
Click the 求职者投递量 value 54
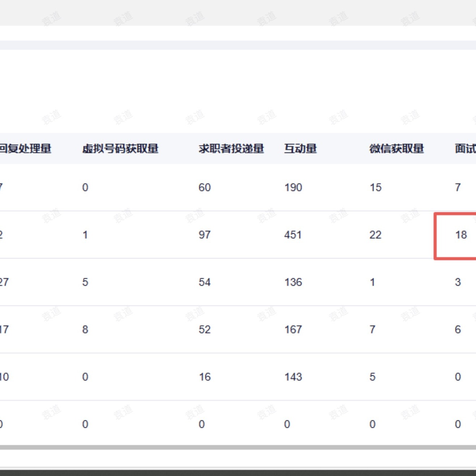pyautogui.click(x=204, y=282)
